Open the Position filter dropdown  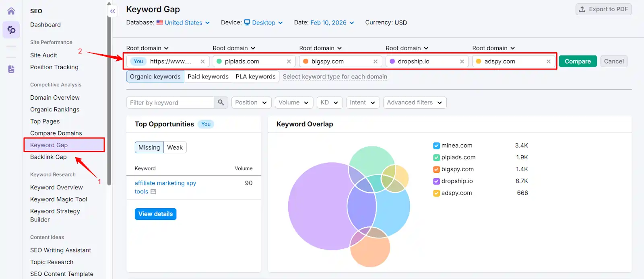(x=252, y=103)
